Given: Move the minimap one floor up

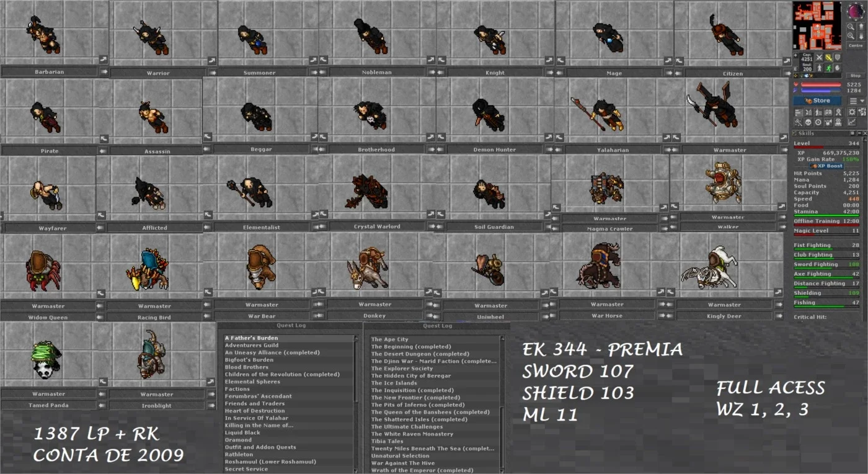Looking at the screenshot, I should (861, 27).
